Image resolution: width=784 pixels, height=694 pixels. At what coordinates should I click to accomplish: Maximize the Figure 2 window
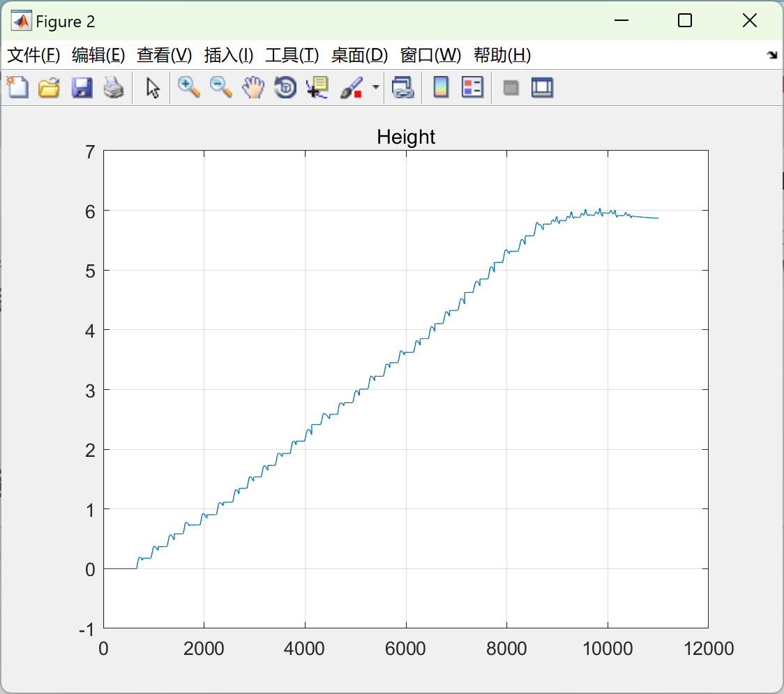tap(684, 20)
